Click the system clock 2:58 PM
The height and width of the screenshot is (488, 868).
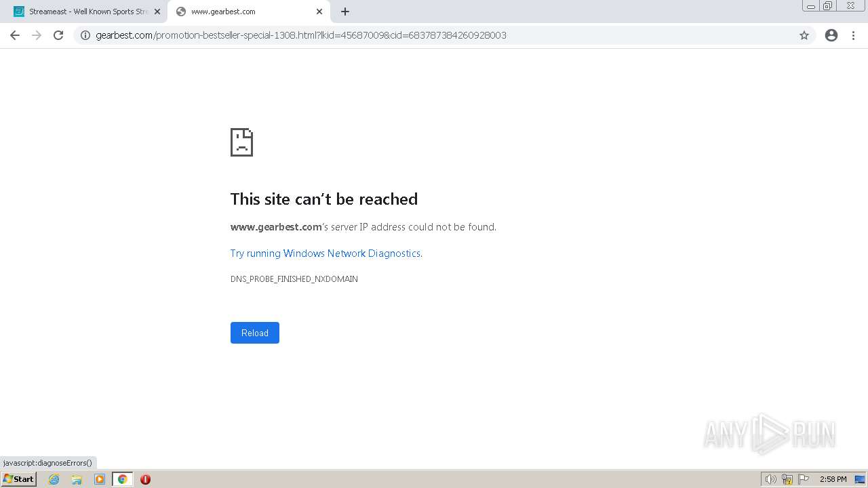833,479
